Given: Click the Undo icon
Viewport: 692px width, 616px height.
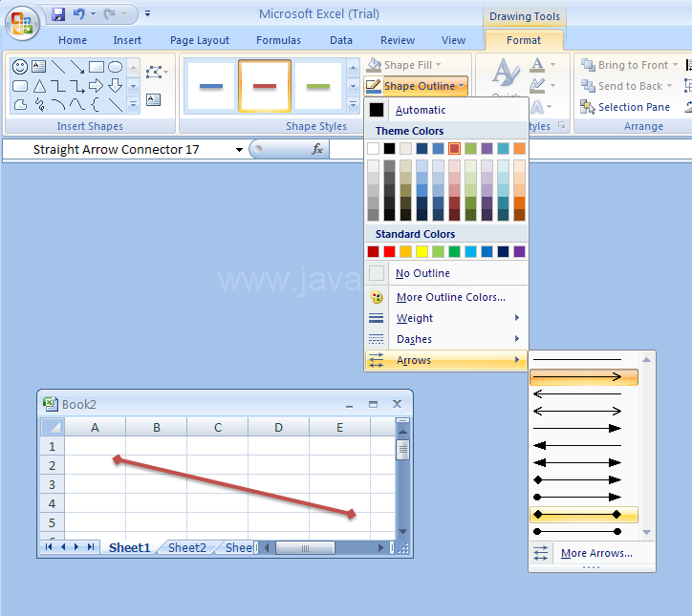Looking at the screenshot, I should tap(79, 14).
